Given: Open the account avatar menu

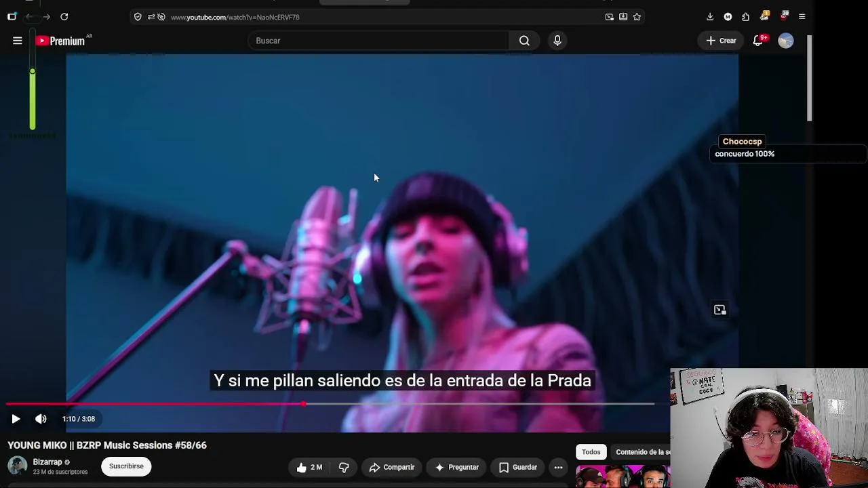Looking at the screenshot, I should click(x=786, y=41).
